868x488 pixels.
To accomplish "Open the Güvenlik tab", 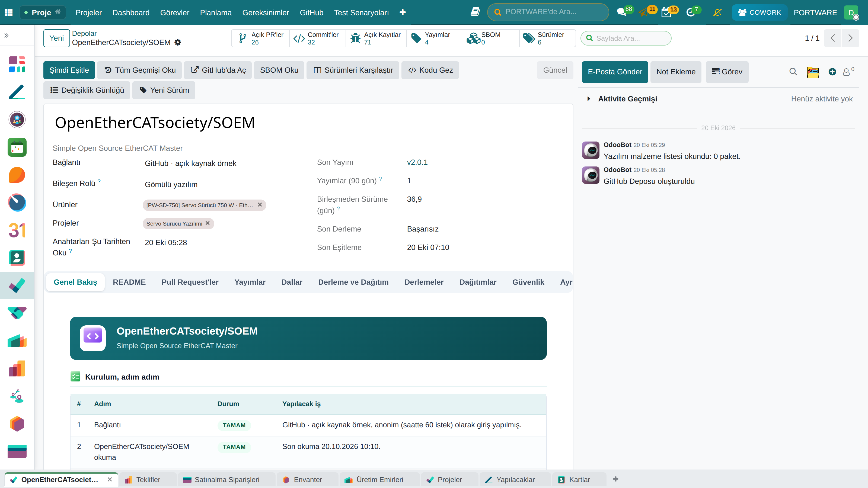I will (x=528, y=282).
